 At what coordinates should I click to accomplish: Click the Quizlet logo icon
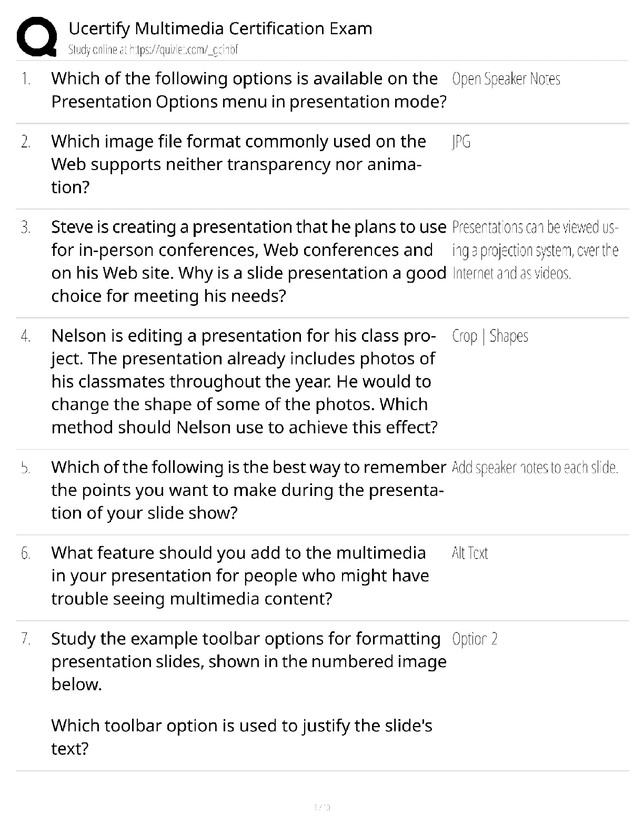pos(37,36)
